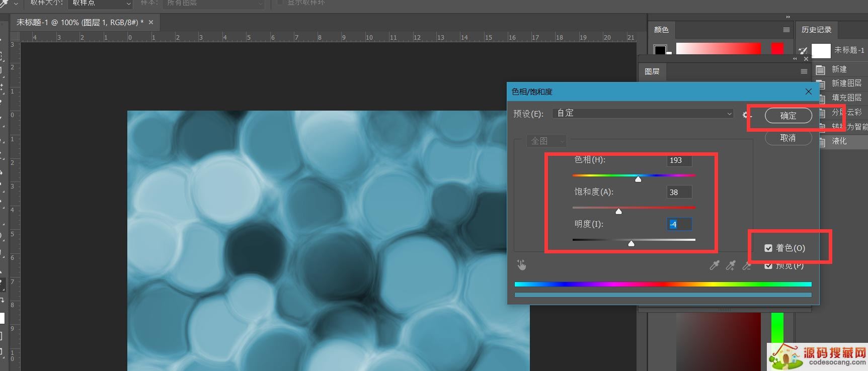Focus the saturation value field showing 38

click(679, 192)
